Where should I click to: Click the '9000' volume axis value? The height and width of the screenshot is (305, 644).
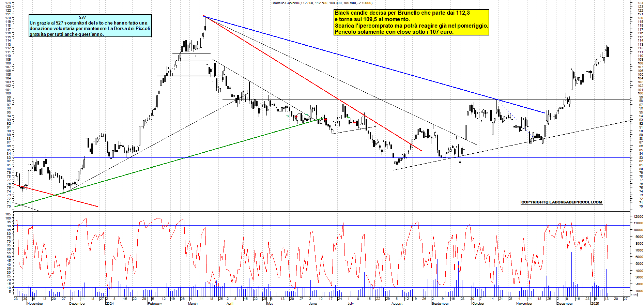639,237
